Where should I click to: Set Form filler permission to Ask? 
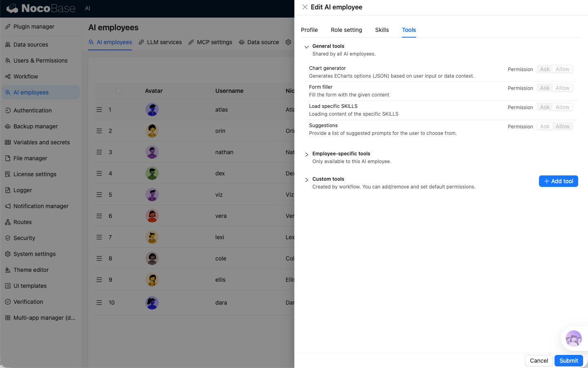(x=545, y=88)
